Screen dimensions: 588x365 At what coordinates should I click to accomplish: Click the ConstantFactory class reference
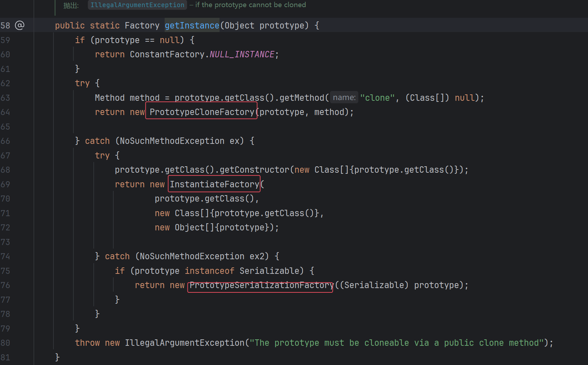167,54
